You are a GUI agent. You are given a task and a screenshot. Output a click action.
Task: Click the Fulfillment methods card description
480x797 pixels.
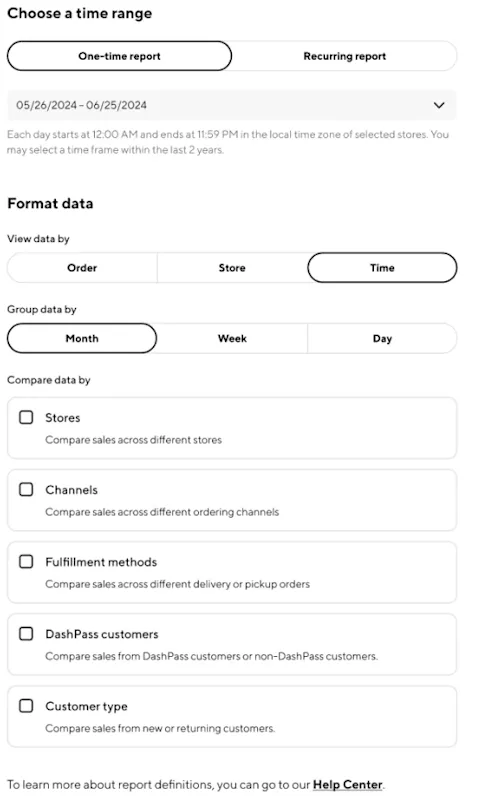pos(177,584)
